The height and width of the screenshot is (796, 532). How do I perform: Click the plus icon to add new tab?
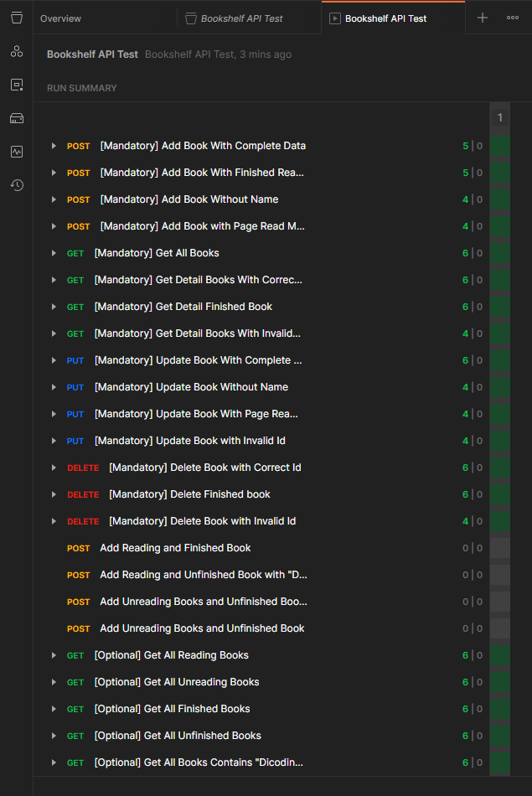pyautogui.click(x=483, y=18)
